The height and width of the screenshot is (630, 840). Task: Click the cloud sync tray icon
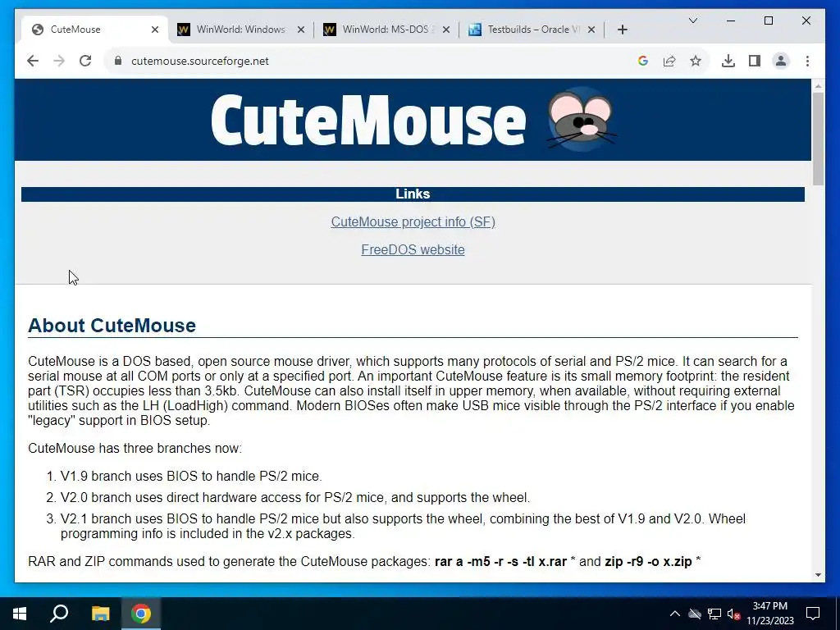tap(695, 614)
